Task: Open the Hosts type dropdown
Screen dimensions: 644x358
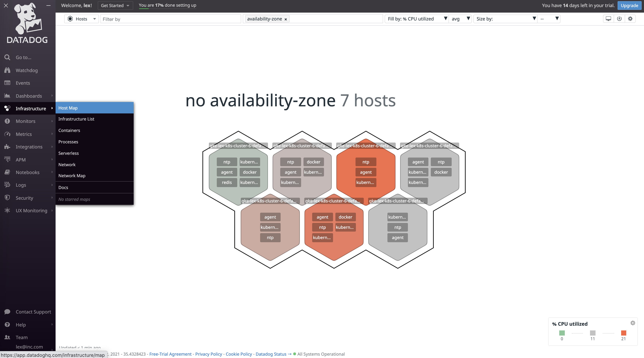Action: tap(82, 19)
